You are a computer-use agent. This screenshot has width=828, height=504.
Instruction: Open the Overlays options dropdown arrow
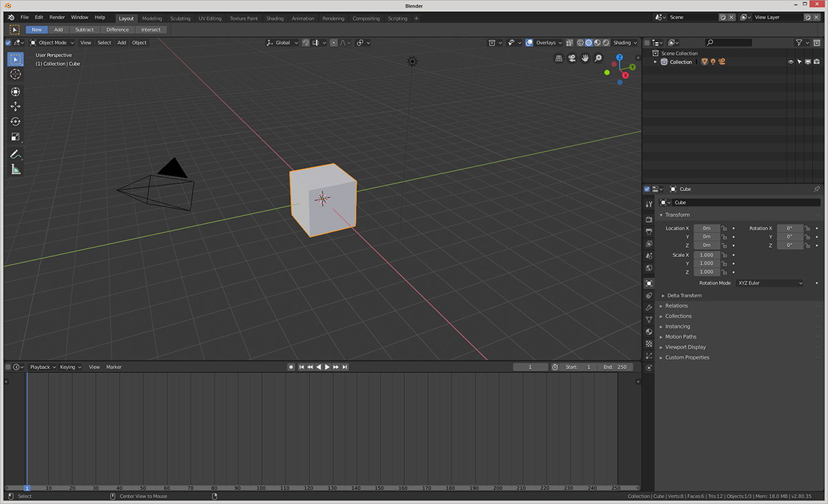[x=560, y=43]
